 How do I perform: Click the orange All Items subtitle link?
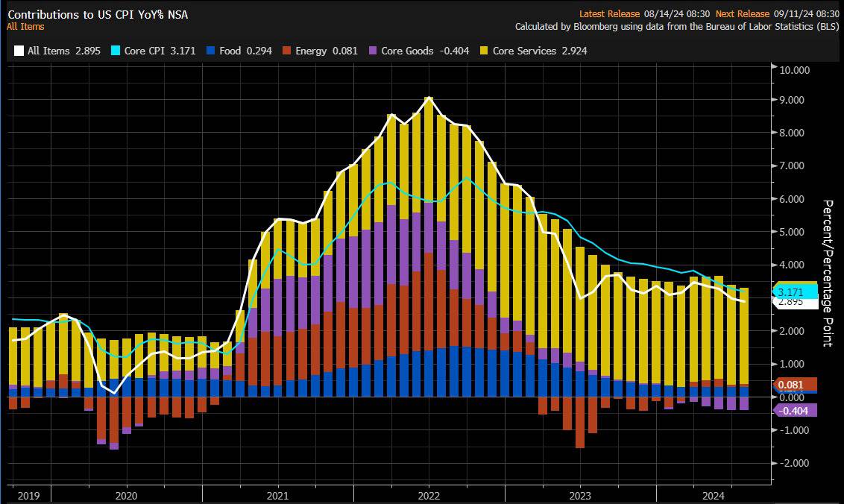pyautogui.click(x=25, y=27)
